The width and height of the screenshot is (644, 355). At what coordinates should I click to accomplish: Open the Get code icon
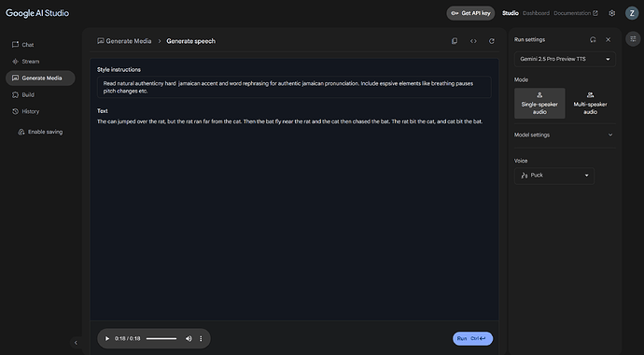tap(473, 41)
